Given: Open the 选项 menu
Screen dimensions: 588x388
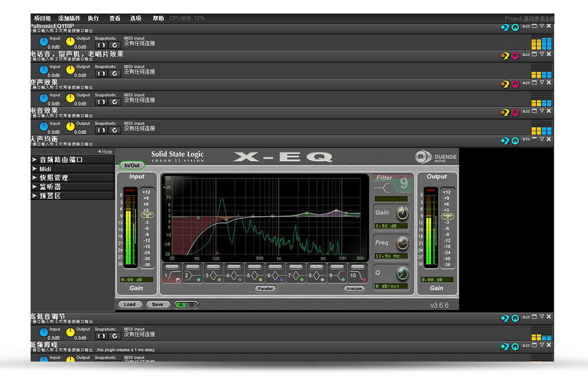Looking at the screenshot, I should 136,18.
